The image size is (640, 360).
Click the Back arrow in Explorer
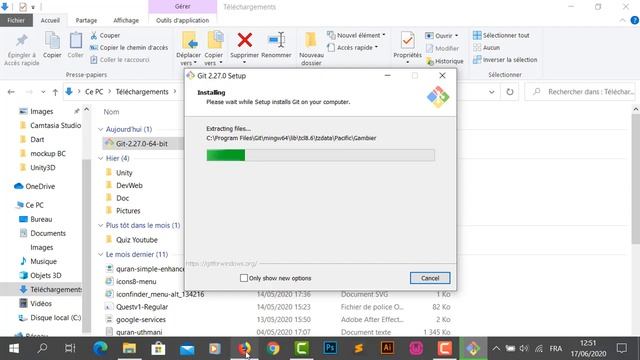pyautogui.click(x=11, y=92)
